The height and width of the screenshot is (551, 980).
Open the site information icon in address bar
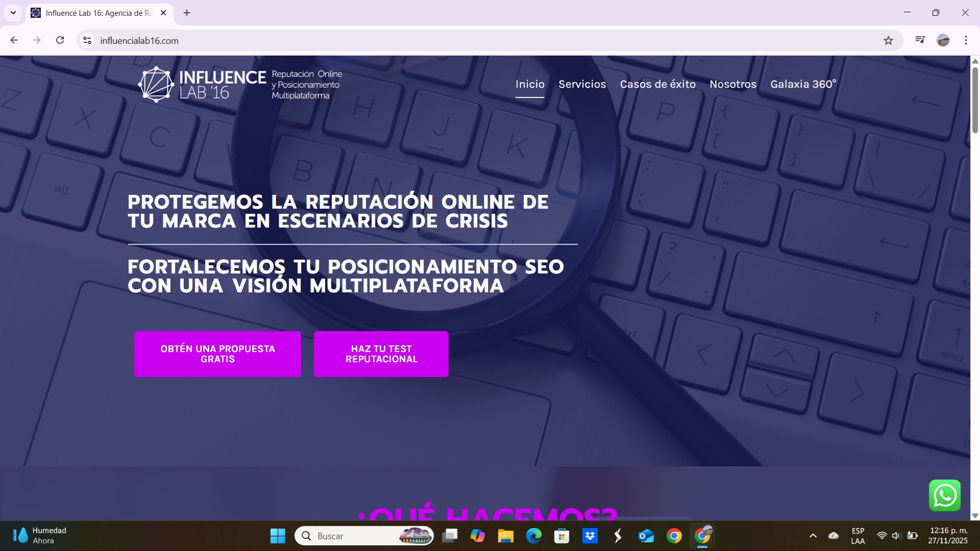pos(87,40)
